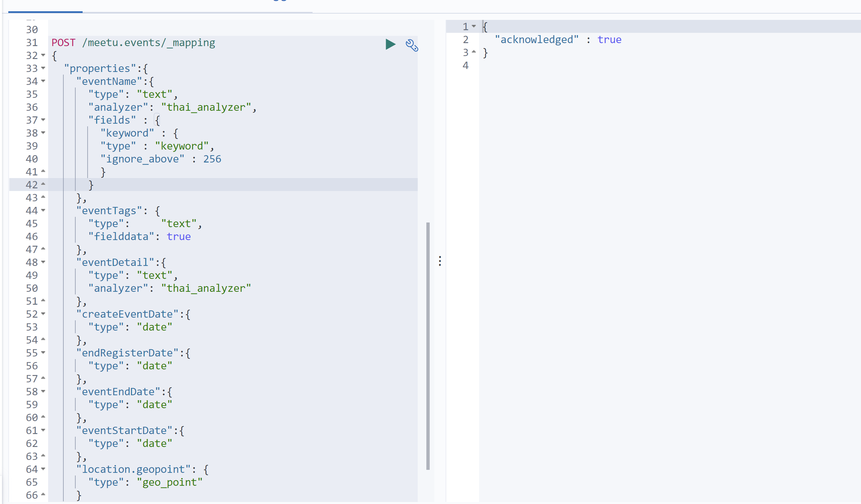This screenshot has width=861, height=504.
Task: Collapse response JSON at output line 1
Action: tap(474, 26)
